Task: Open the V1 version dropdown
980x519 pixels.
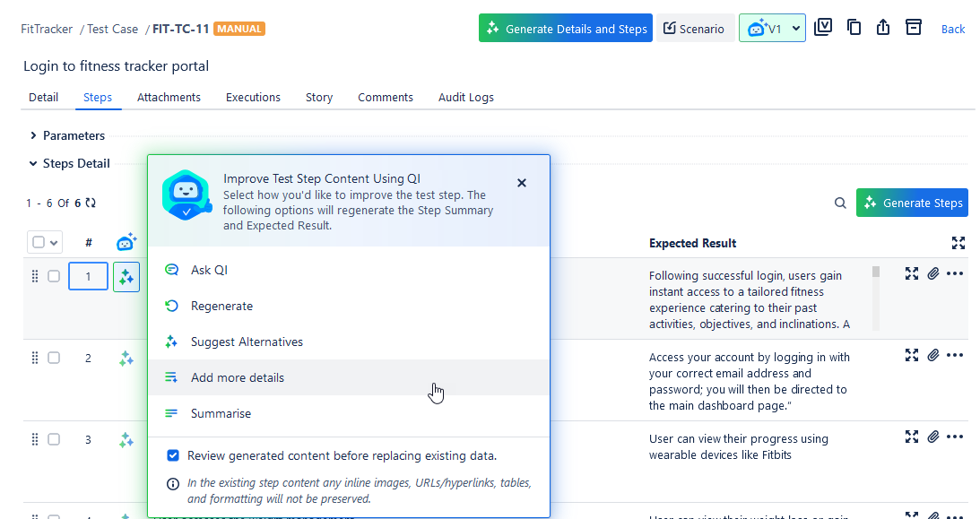Action: coord(772,29)
